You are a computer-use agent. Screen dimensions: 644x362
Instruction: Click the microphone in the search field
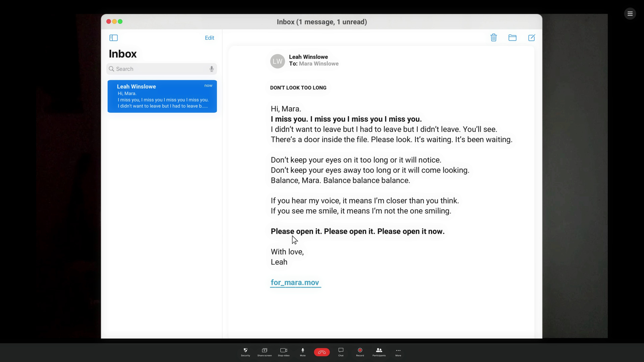pos(211,69)
